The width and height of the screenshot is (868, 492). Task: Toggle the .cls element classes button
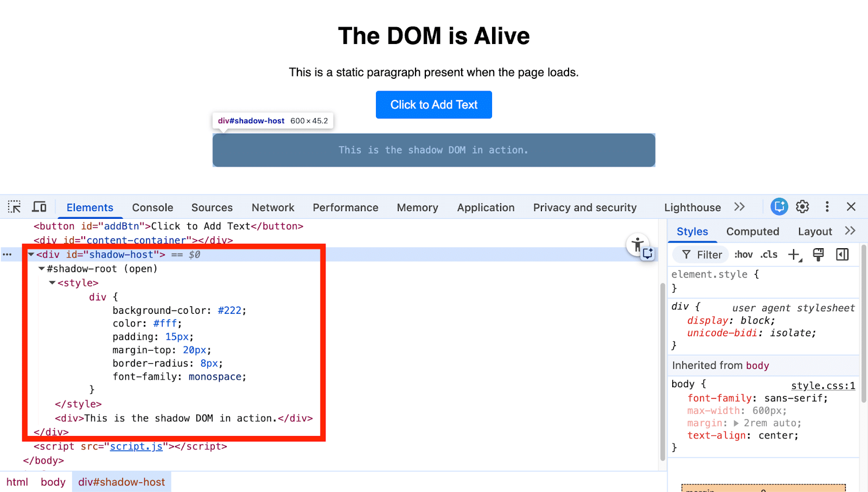coord(769,254)
